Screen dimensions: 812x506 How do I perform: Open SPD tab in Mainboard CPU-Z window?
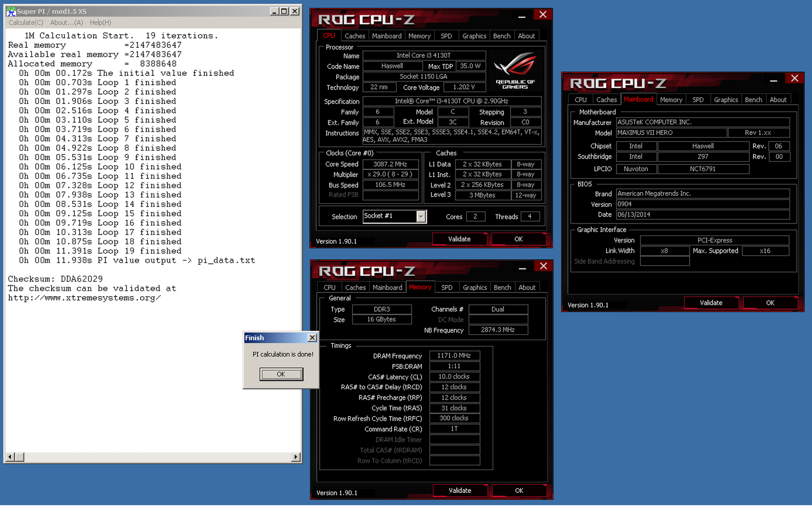click(x=698, y=100)
